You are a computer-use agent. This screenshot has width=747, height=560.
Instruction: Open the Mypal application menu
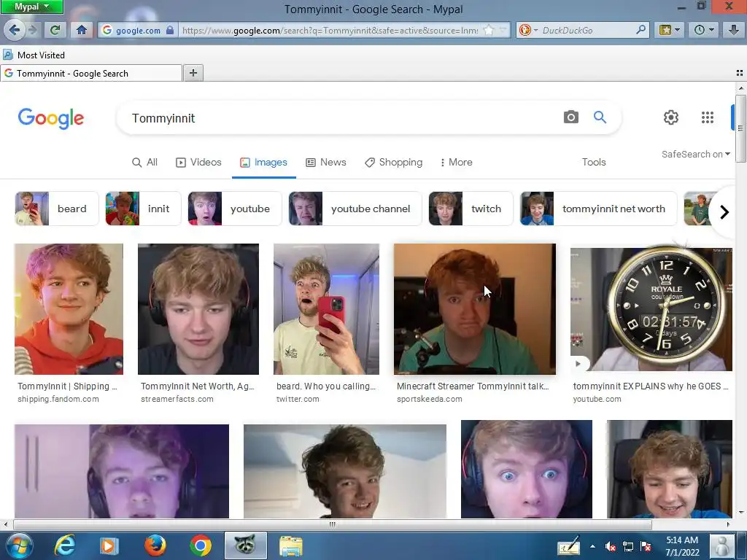[x=31, y=7]
